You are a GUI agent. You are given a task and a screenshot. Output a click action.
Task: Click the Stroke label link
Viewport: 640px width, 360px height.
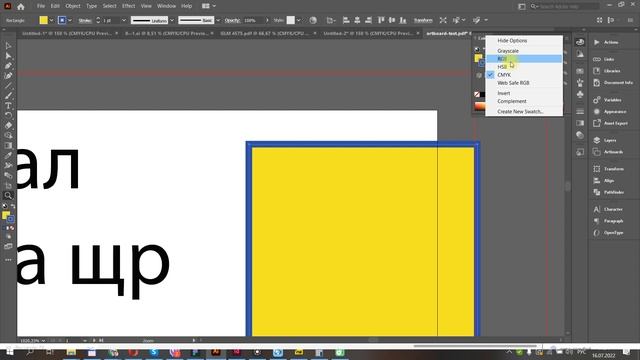click(x=84, y=20)
